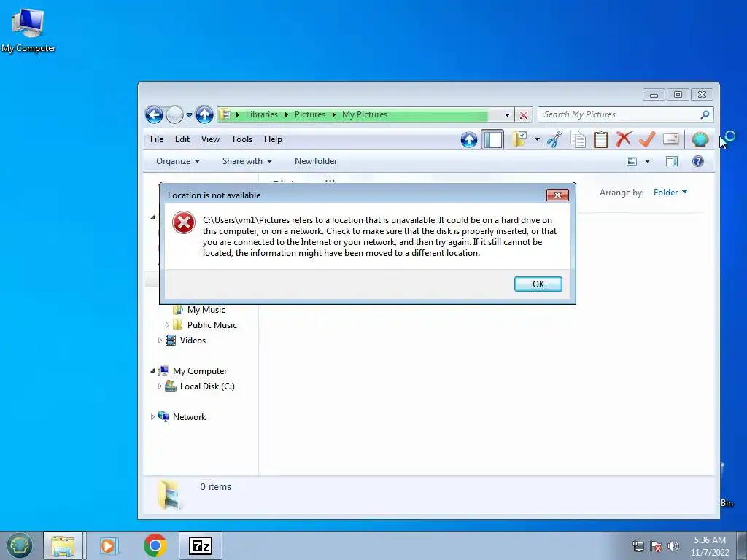Collapse the My Computer tree node
The image size is (747, 560).
[x=152, y=370]
